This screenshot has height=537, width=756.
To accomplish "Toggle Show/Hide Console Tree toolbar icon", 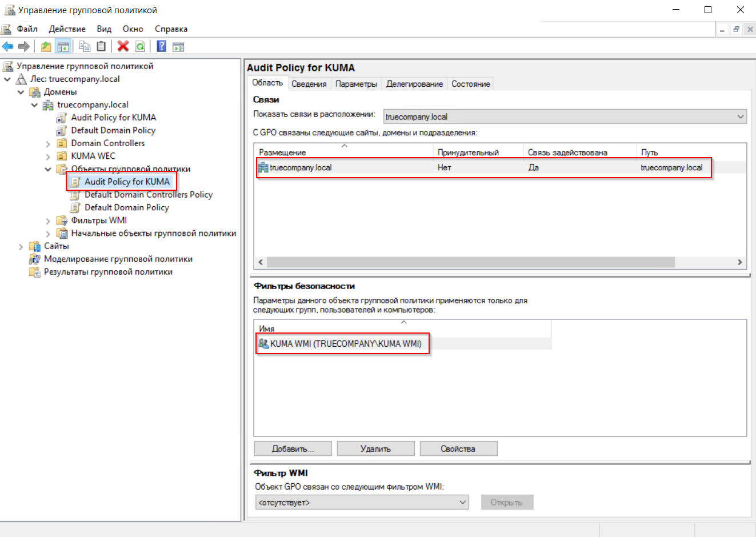I will 63,46.
